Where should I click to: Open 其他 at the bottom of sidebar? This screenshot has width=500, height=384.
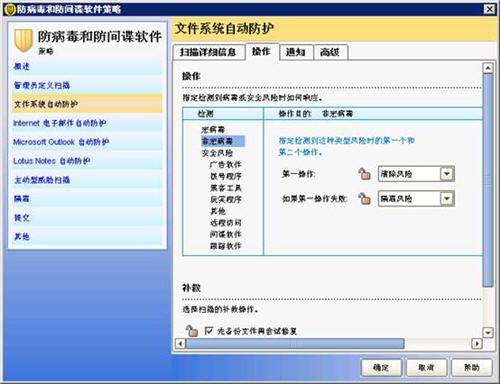click(87, 237)
